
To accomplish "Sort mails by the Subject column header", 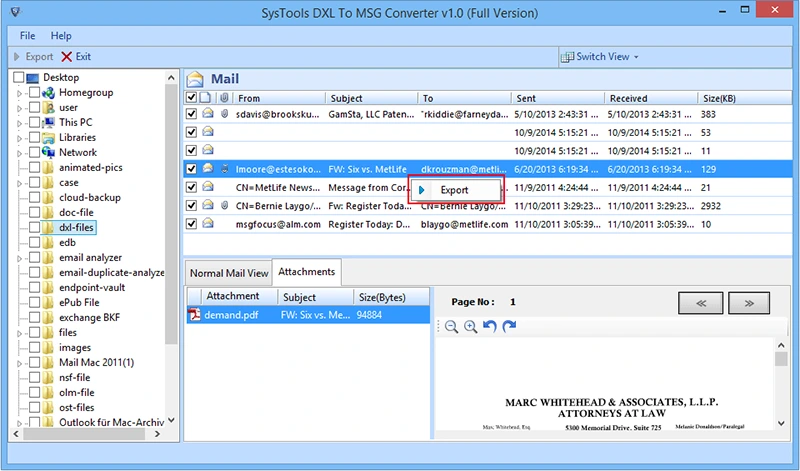I will coord(371,98).
